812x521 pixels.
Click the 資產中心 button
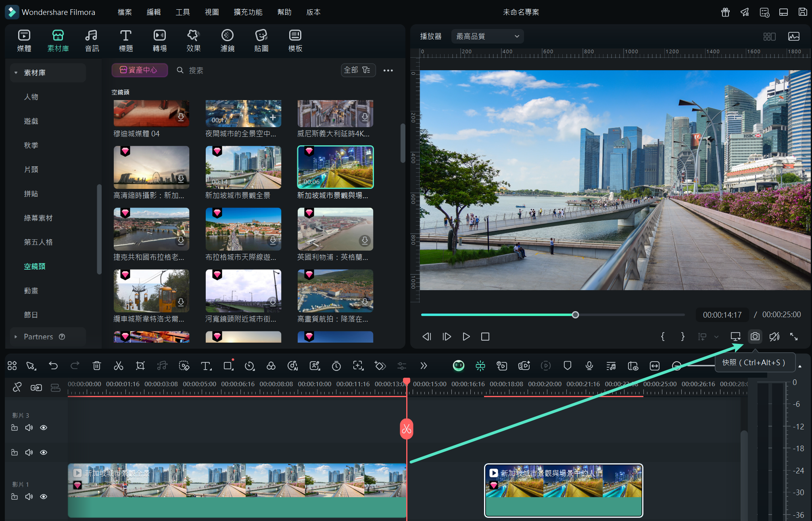[139, 70]
